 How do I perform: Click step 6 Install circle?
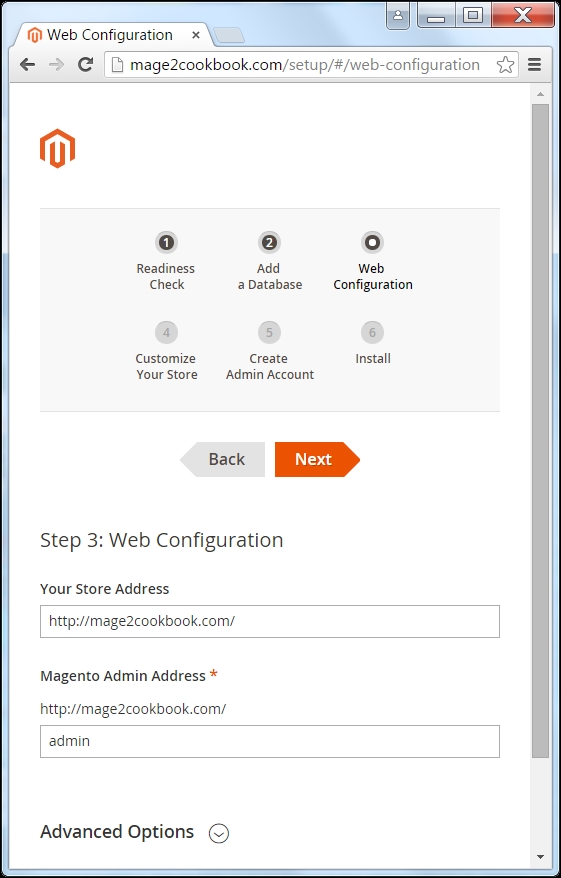pyautogui.click(x=372, y=333)
